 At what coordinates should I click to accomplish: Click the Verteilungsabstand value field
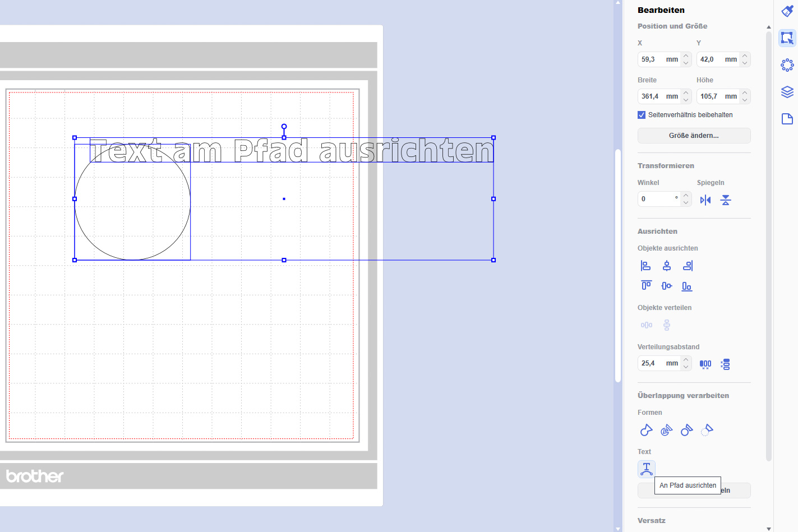coord(653,363)
